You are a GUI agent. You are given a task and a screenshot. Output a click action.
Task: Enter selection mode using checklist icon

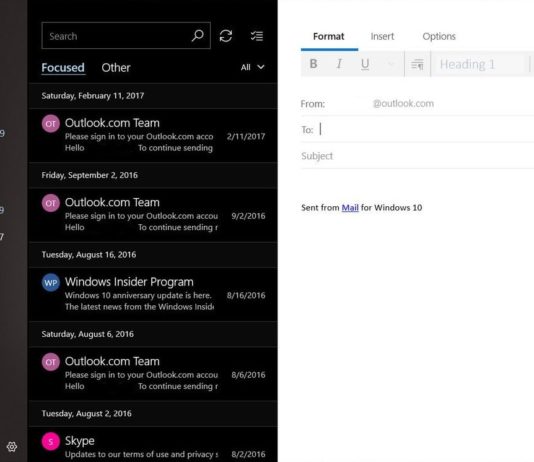pos(256,36)
